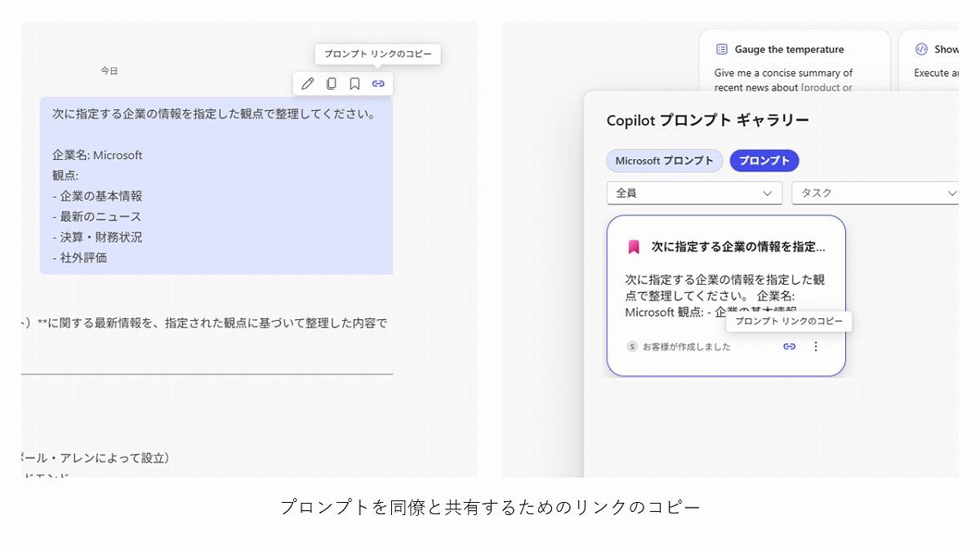Click the Copilot プロンプト ギャラリー heading
The image size is (980, 551).
coord(707,121)
